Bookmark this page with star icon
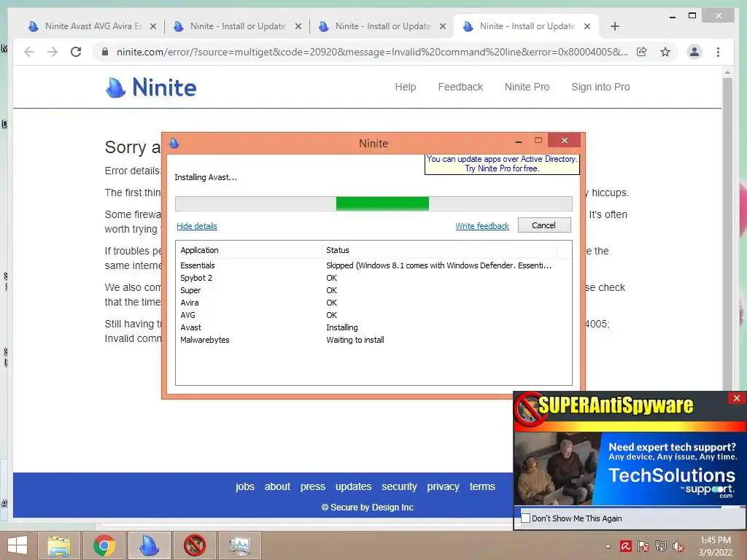The height and width of the screenshot is (560, 747). pyautogui.click(x=665, y=52)
